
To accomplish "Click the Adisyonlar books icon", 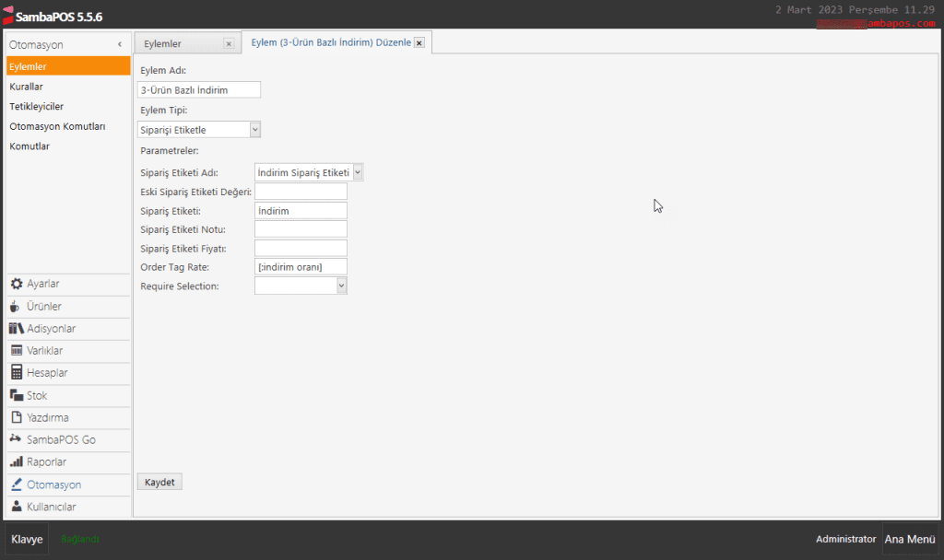I will click(x=17, y=329).
